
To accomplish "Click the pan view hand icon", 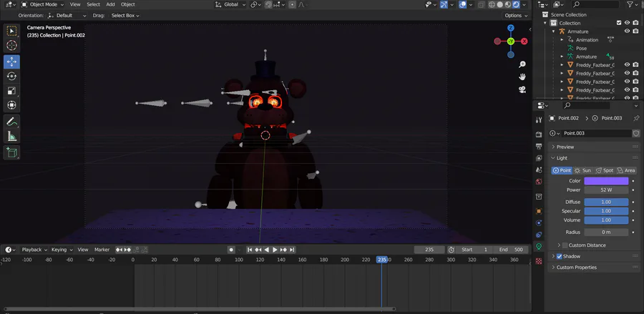I will (522, 77).
